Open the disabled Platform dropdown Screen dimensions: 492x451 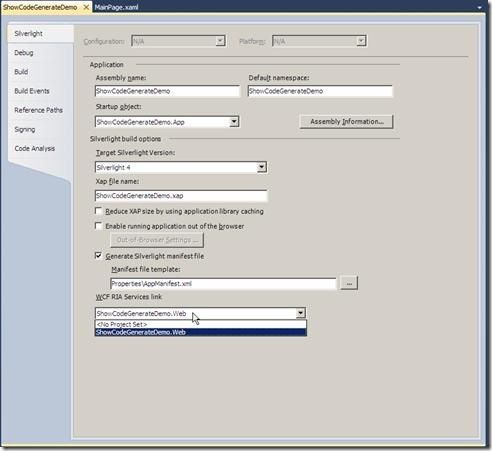[x=319, y=41]
